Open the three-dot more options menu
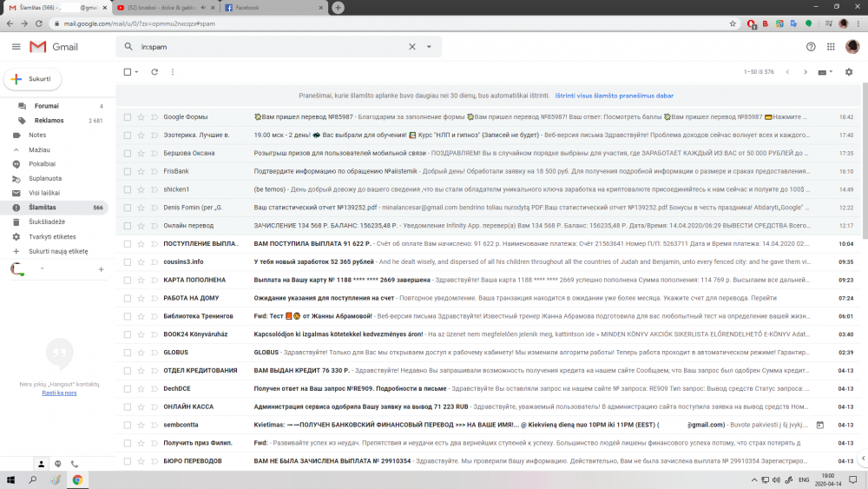Image resolution: width=868 pixels, height=489 pixels. tap(173, 72)
